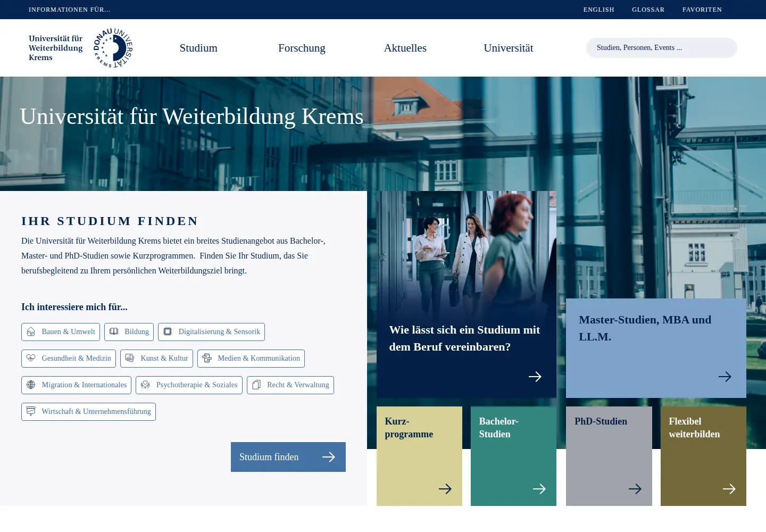The width and height of the screenshot is (766, 532).
Task: Click hero title Universität für Weiterbildung Krems
Action: (191, 117)
